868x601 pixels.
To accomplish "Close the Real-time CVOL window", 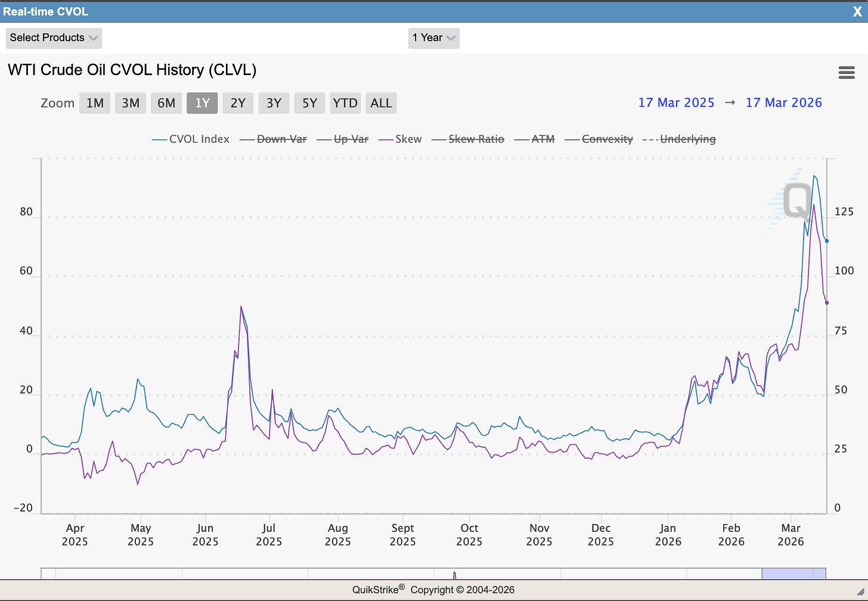I will (857, 12).
